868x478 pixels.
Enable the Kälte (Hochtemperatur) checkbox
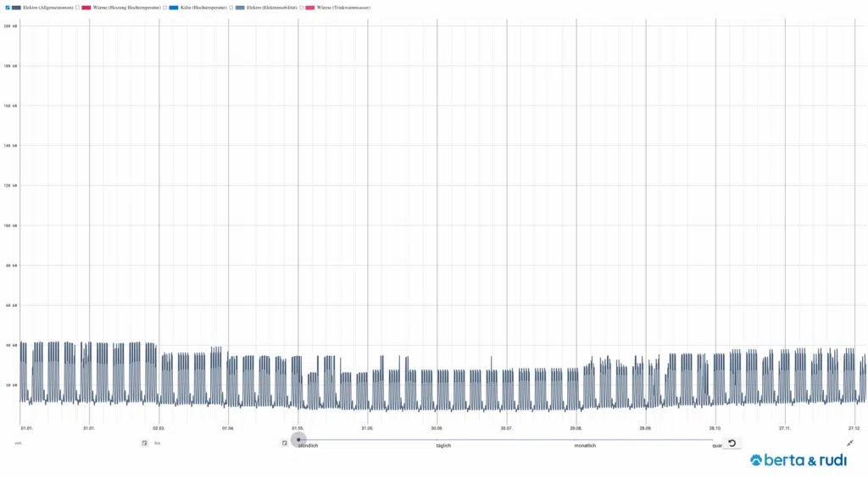pyautogui.click(x=164, y=8)
